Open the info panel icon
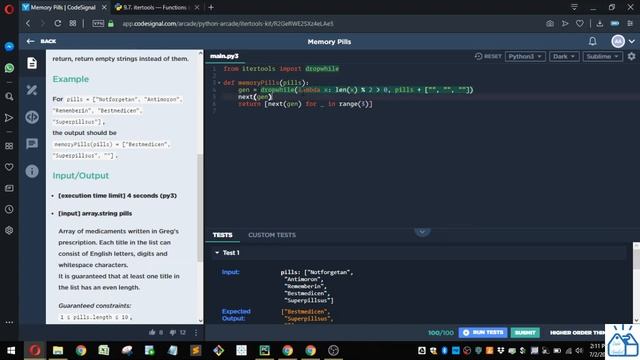The height and width of the screenshot is (360, 640). pyautogui.click(x=32, y=171)
